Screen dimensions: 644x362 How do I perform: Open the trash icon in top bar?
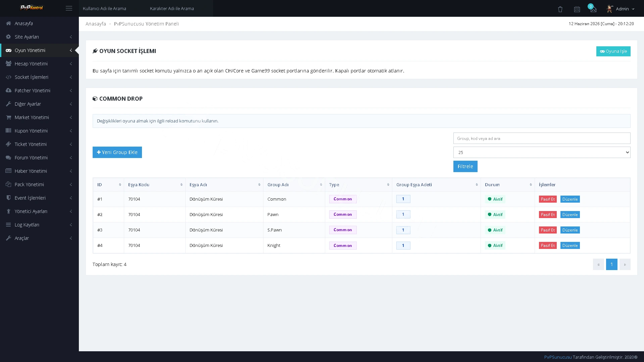click(560, 9)
